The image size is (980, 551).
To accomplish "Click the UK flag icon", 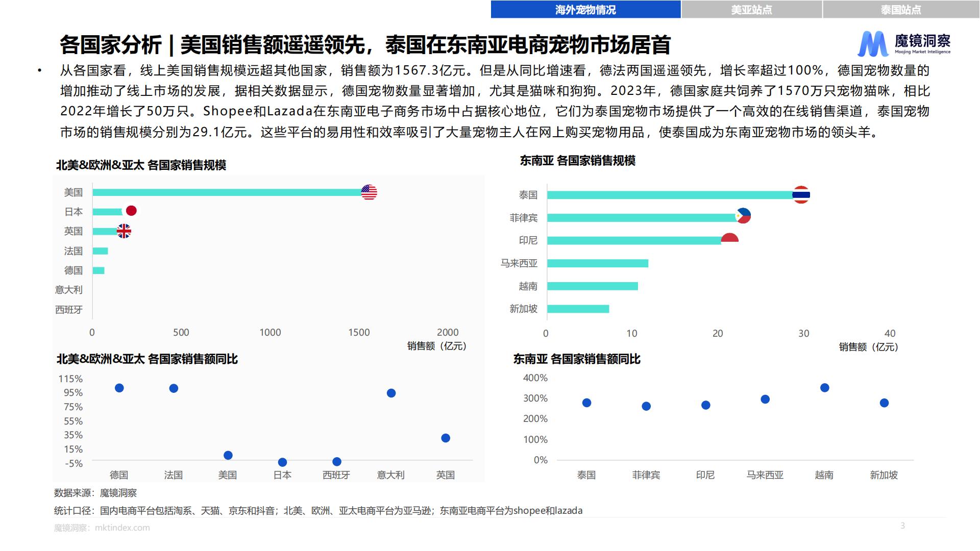I will pos(124,231).
